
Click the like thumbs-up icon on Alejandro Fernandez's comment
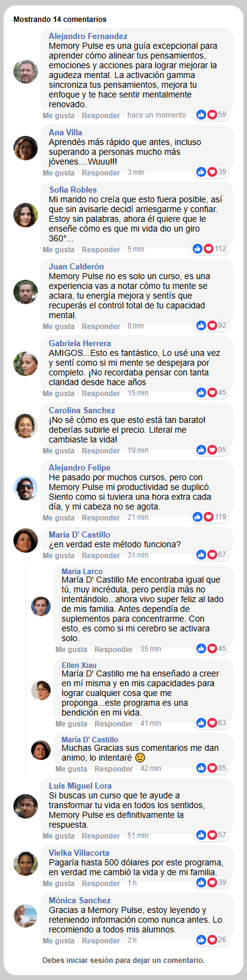click(201, 115)
